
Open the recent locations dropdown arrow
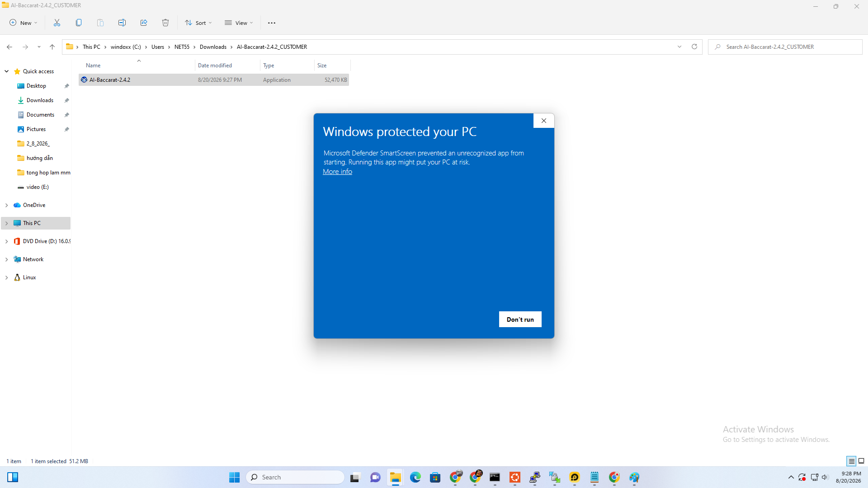[x=39, y=47]
